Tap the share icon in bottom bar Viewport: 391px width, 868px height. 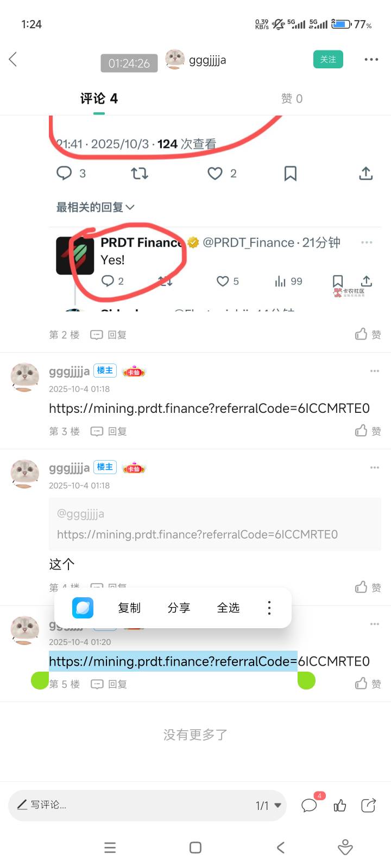pyautogui.click(x=368, y=806)
